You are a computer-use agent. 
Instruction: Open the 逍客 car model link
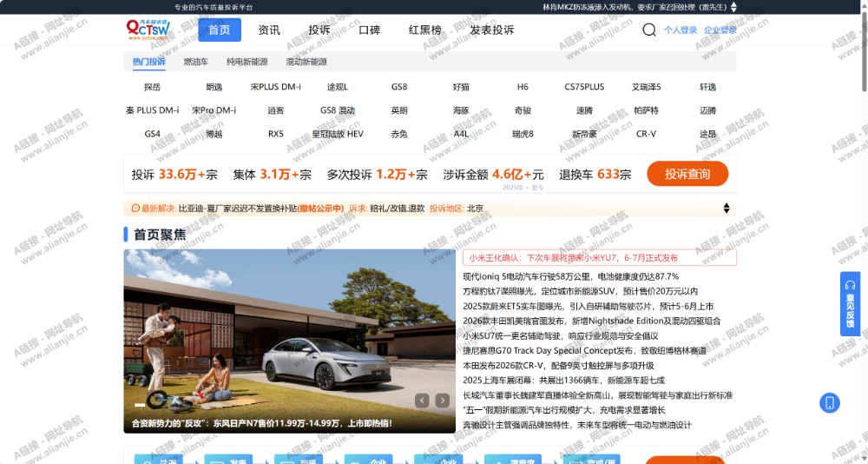[x=276, y=110]
